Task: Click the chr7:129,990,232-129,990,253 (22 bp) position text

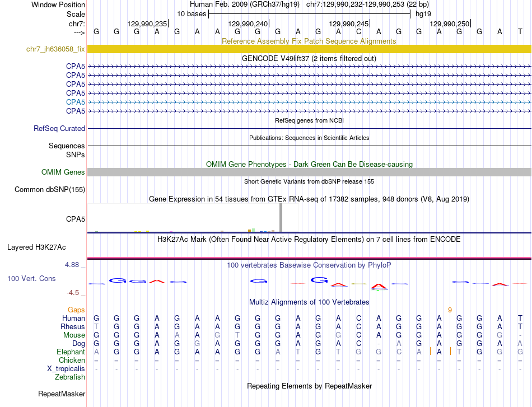Action: 367,4
